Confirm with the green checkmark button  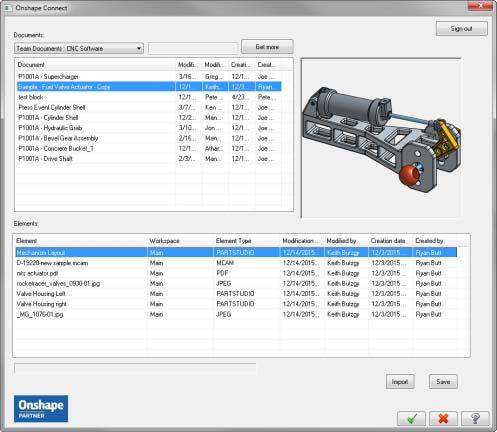411,418
